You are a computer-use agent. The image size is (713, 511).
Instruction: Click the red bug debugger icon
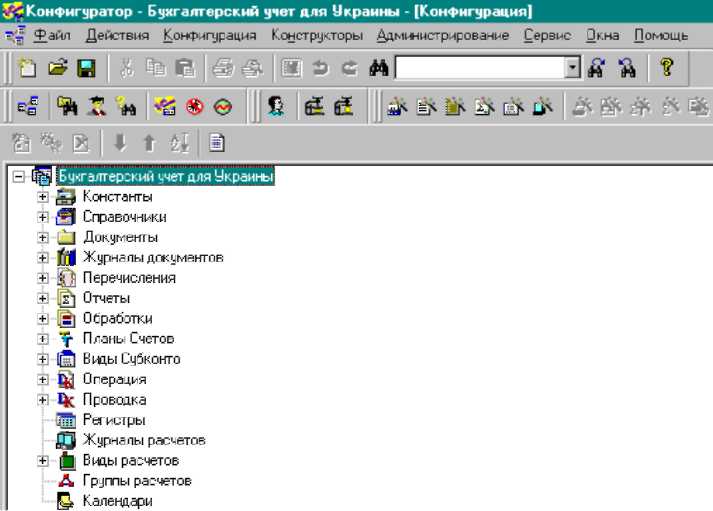(x=194, y=107)
